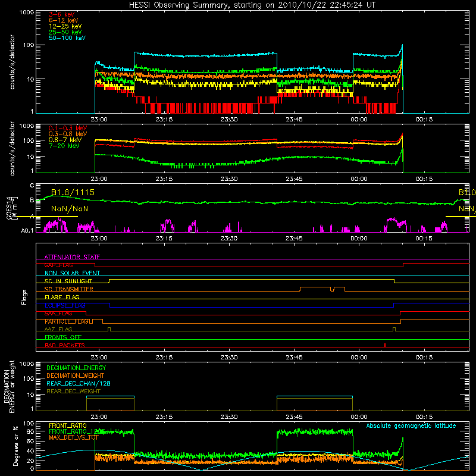Select the GAP_FLAG label
Screen dimensions: 476x476
(x=58, y=265)
